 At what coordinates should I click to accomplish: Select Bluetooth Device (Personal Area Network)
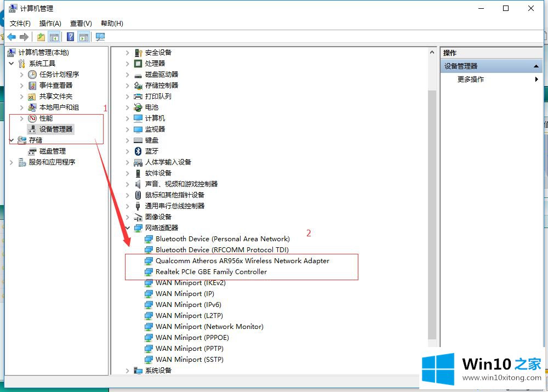click(222, 239)
